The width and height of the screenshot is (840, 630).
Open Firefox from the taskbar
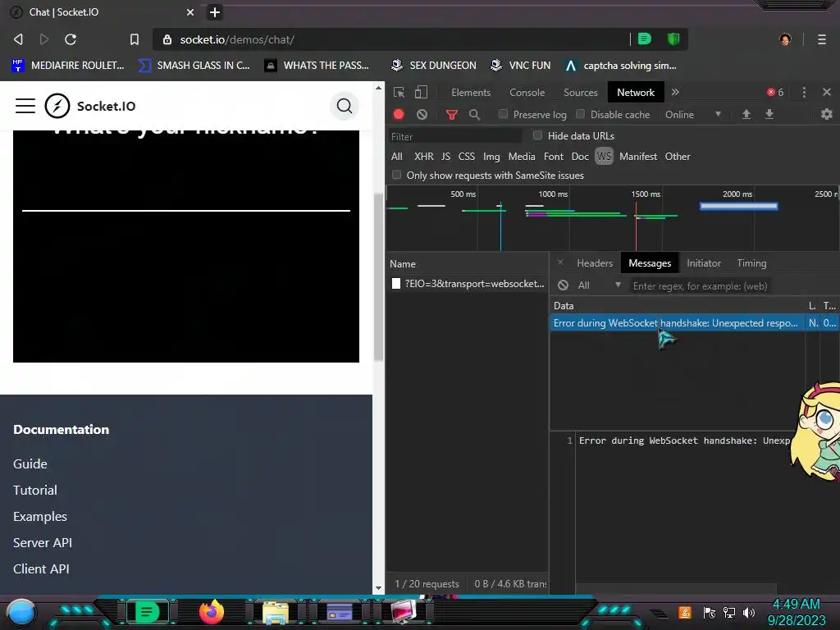click(212, 612)
